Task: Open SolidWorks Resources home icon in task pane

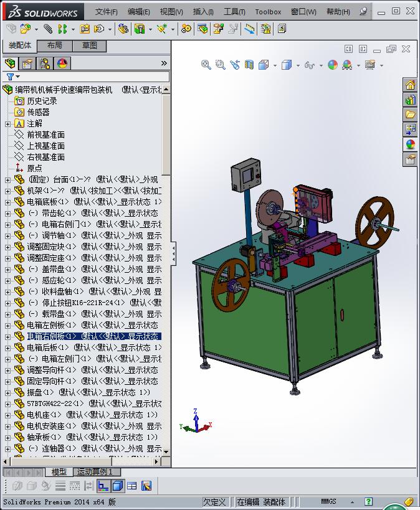Action: [410, 85]
